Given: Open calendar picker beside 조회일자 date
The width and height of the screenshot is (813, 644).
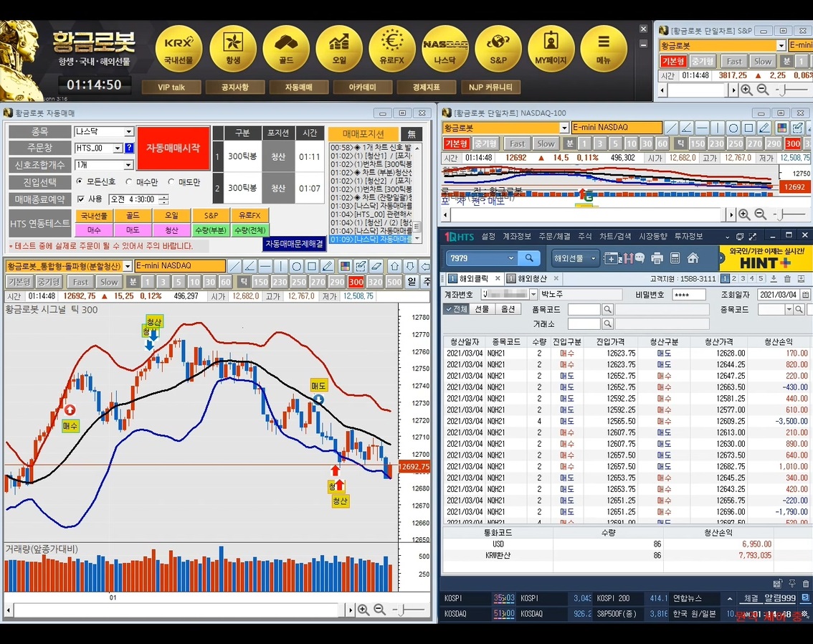Looking at the screenshot, I should pos(805,295).
